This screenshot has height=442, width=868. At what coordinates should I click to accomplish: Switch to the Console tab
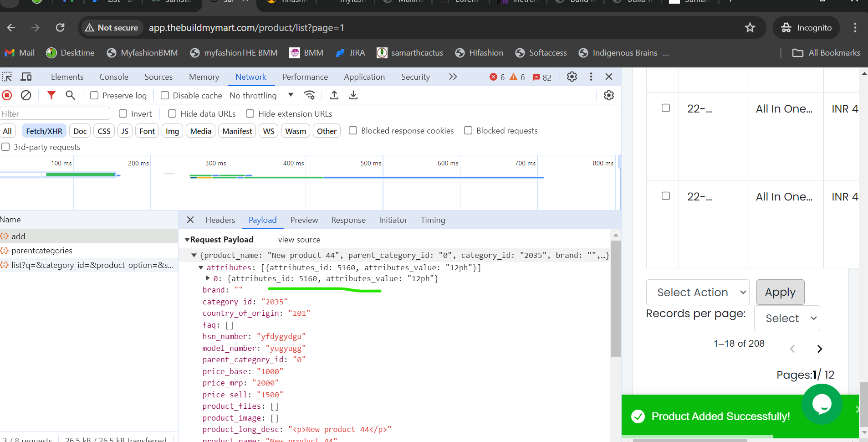point(114,77)
